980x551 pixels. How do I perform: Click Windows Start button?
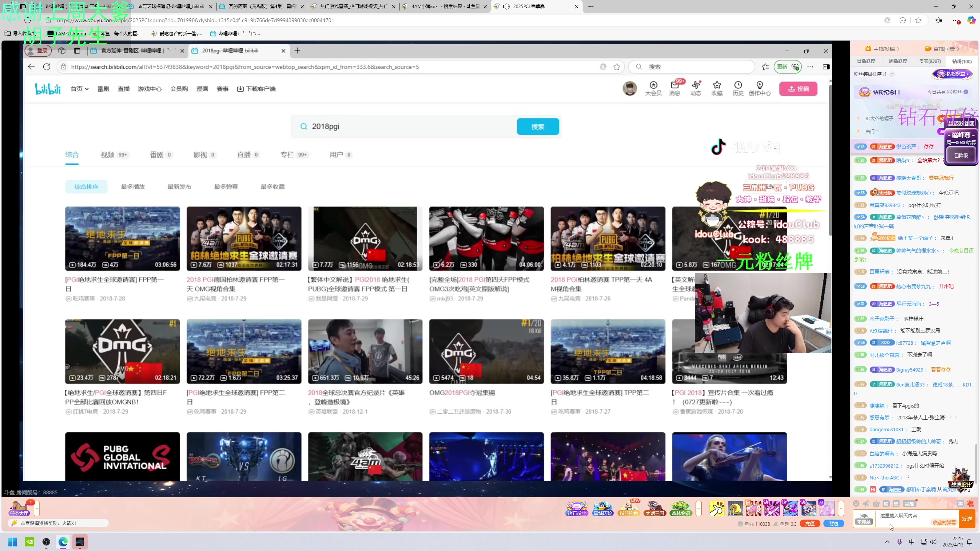[13, 542]
